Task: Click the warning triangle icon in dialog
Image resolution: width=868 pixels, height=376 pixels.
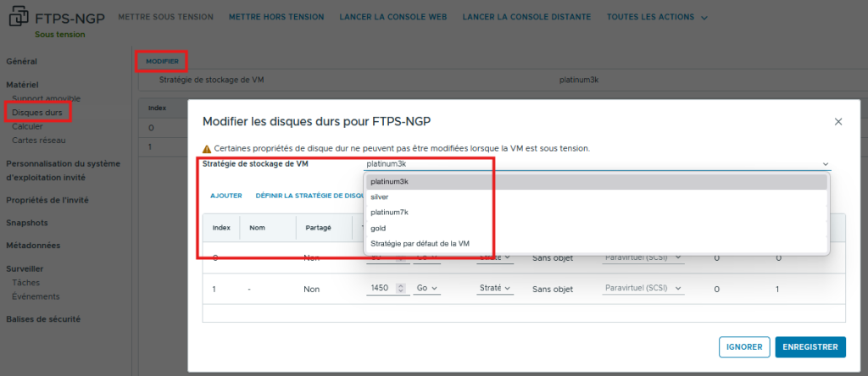Action: click(207, 148)
